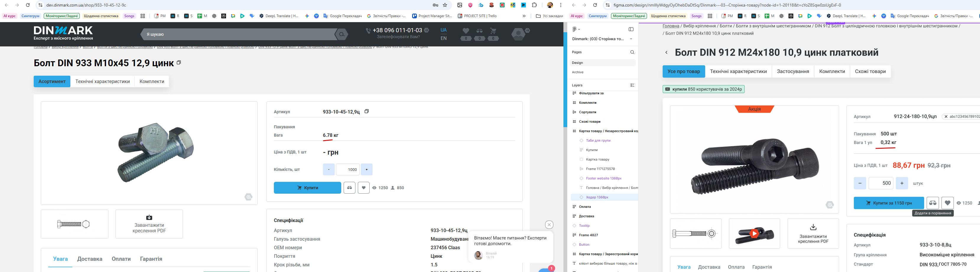Zoom product image with hexagon magnifier on Dinmark
980x272 pixels.
point(248,197)
